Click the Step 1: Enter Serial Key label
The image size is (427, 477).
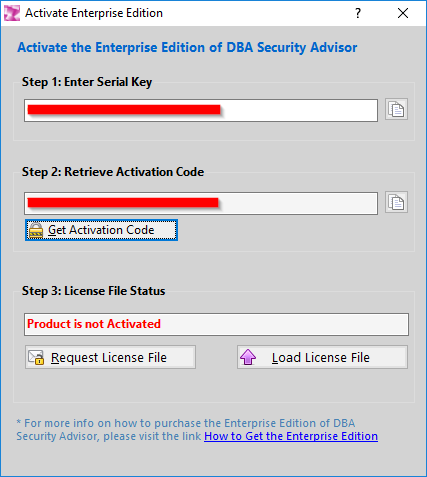[x=87, y=82]
